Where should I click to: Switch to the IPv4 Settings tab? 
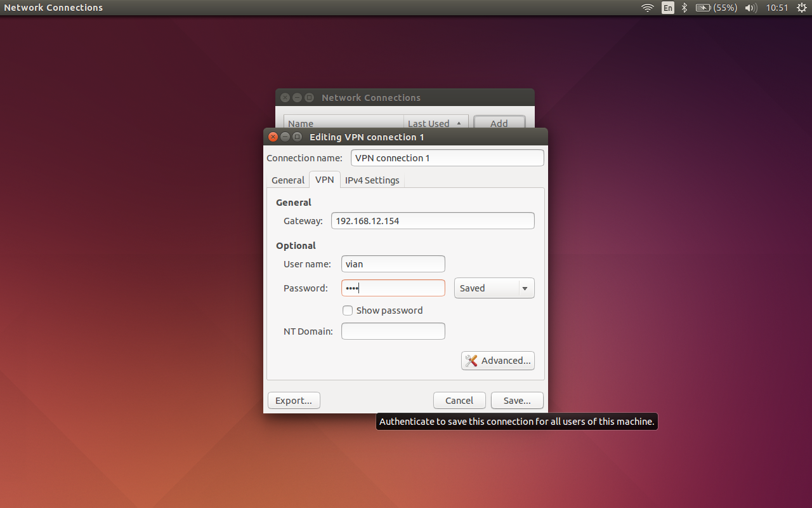[372, 180]
